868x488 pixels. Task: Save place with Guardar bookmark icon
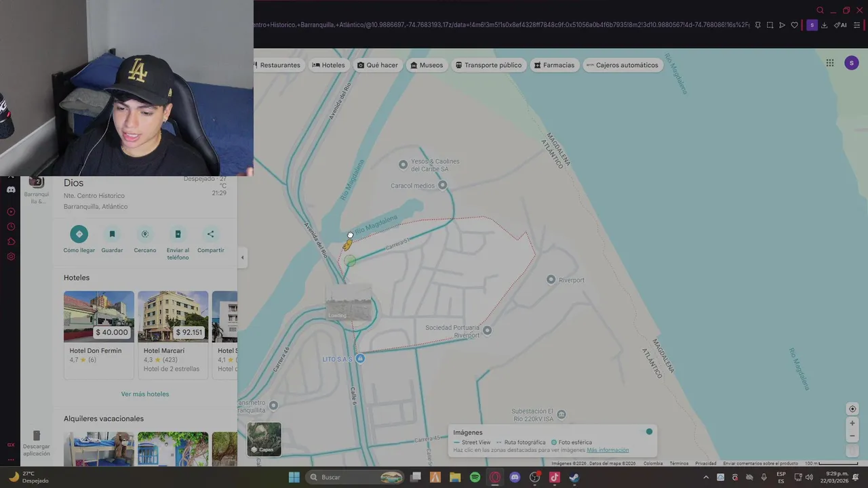tap(112, 234)
